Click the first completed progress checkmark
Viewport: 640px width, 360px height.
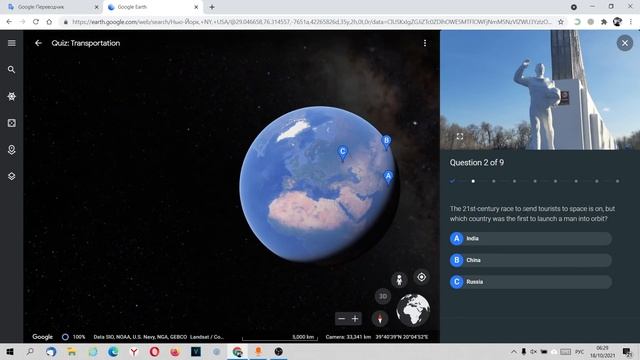tap(452, 181)
